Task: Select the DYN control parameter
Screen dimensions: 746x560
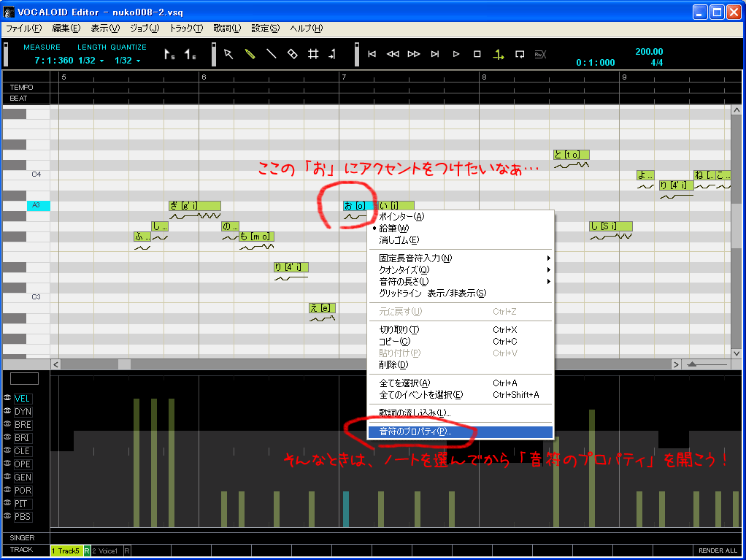Action: (23, 412)
